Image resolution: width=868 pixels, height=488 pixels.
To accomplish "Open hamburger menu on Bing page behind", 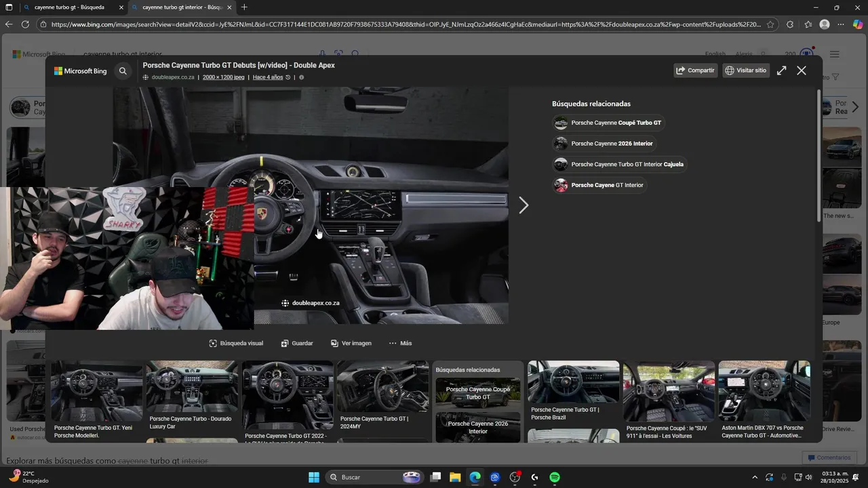I will point(835,54).
